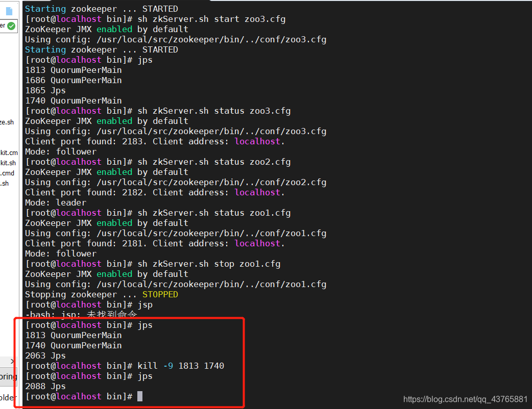The image size is (532, 409).
Task: Click 'Client port found: 2182' line
Action: 155,192
